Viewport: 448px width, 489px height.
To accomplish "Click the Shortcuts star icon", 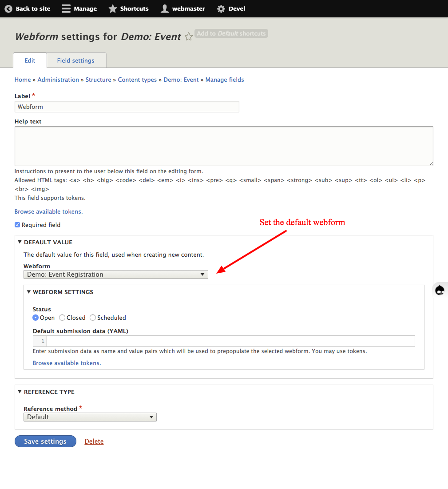I will point(112,8).
